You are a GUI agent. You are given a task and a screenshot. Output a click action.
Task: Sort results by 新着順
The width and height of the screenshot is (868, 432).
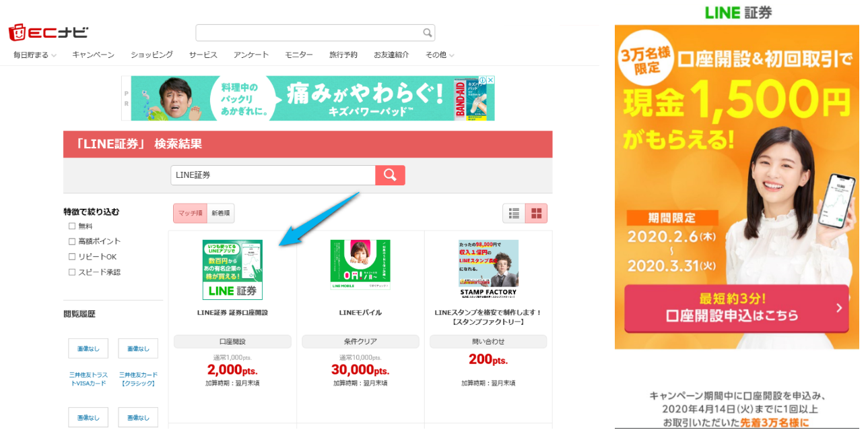click(x=221, y=213)
